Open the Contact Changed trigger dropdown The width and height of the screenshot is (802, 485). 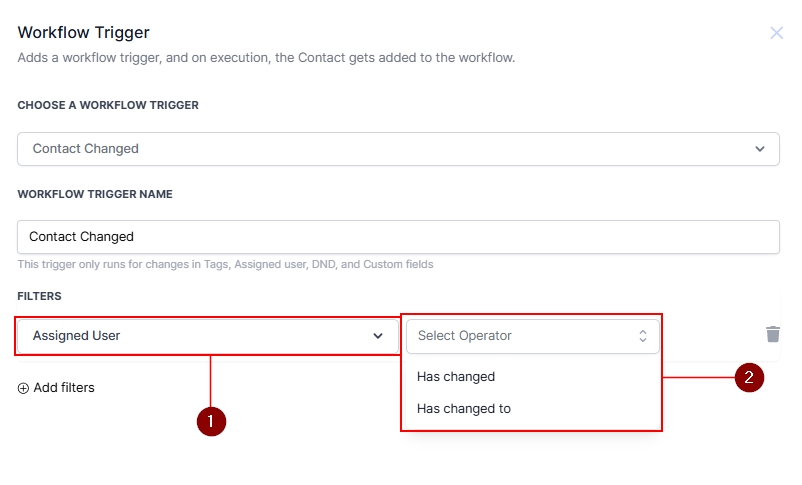coord(397,149)
